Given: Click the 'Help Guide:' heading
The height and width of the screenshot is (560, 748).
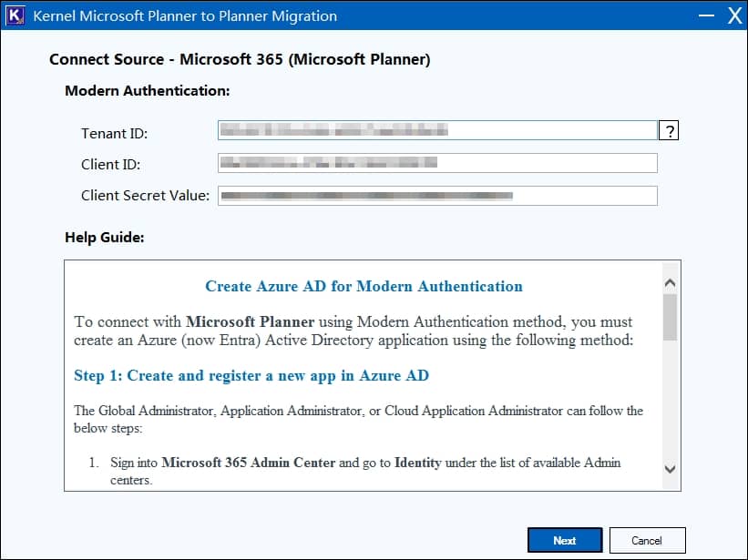Looking at the screenshot, I should click(105, 238).
